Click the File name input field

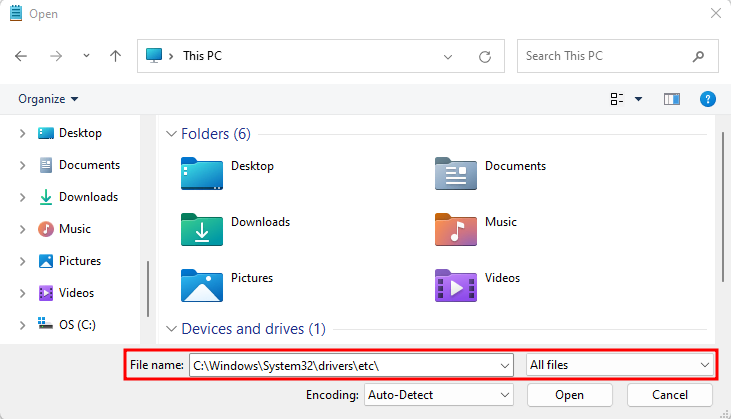pos(343,365)
